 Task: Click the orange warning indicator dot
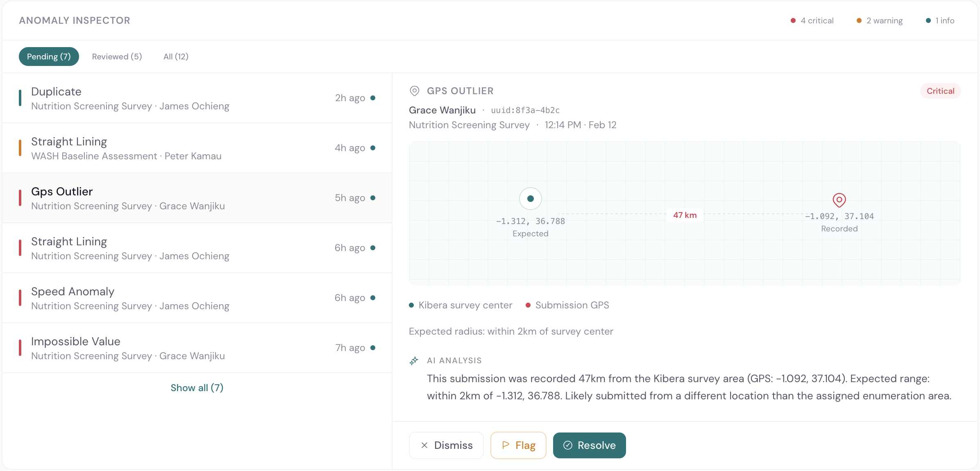click(858, 20)
